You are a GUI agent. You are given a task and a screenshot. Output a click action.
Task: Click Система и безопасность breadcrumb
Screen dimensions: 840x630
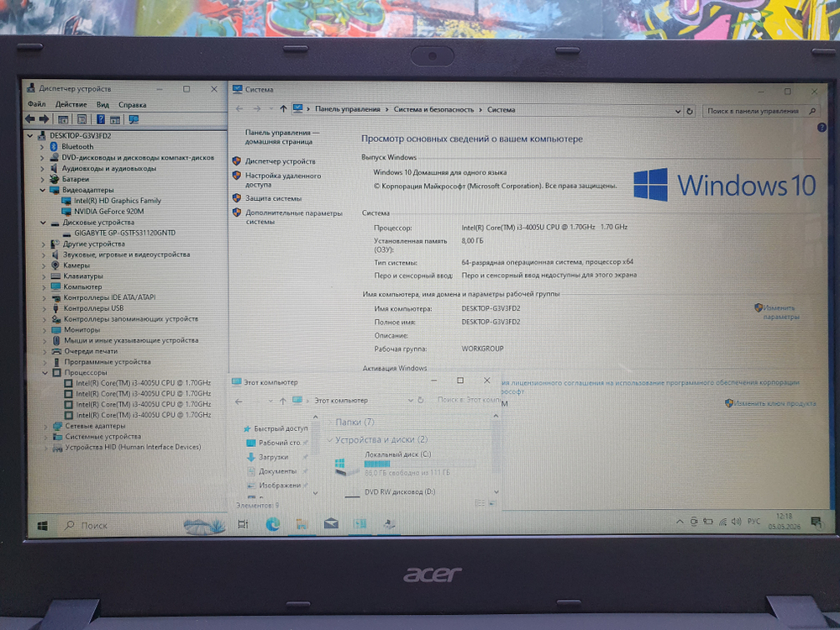click(x=433, y=109)
